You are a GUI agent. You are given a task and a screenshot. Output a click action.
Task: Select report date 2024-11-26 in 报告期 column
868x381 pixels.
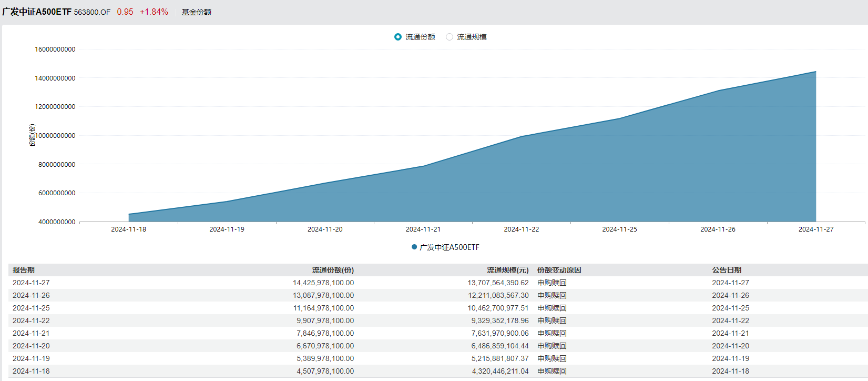point(31,295)
